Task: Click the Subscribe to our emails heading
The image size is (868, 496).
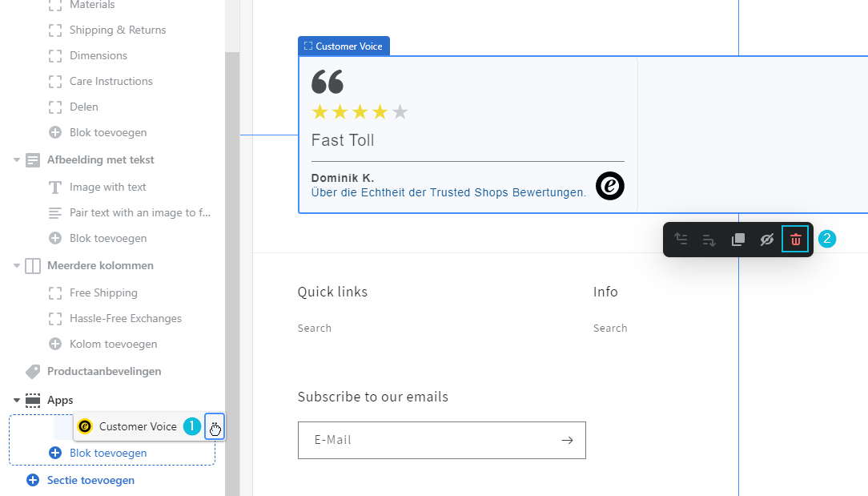Action: pyautogui.click(x=373, y=397)
